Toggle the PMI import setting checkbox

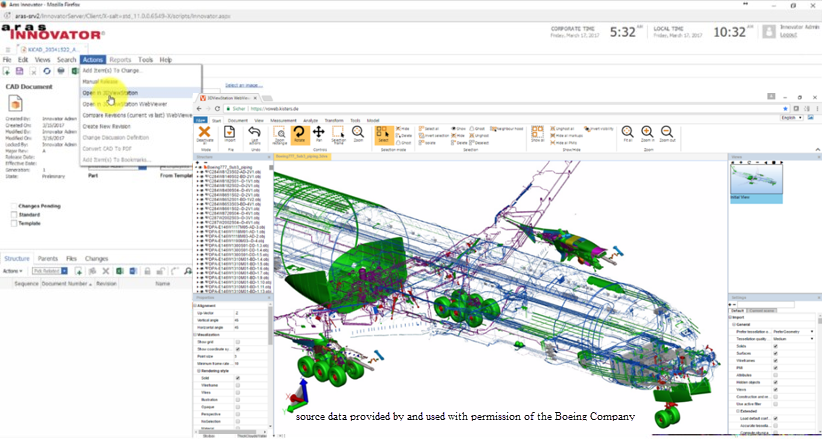pos(775,368)
